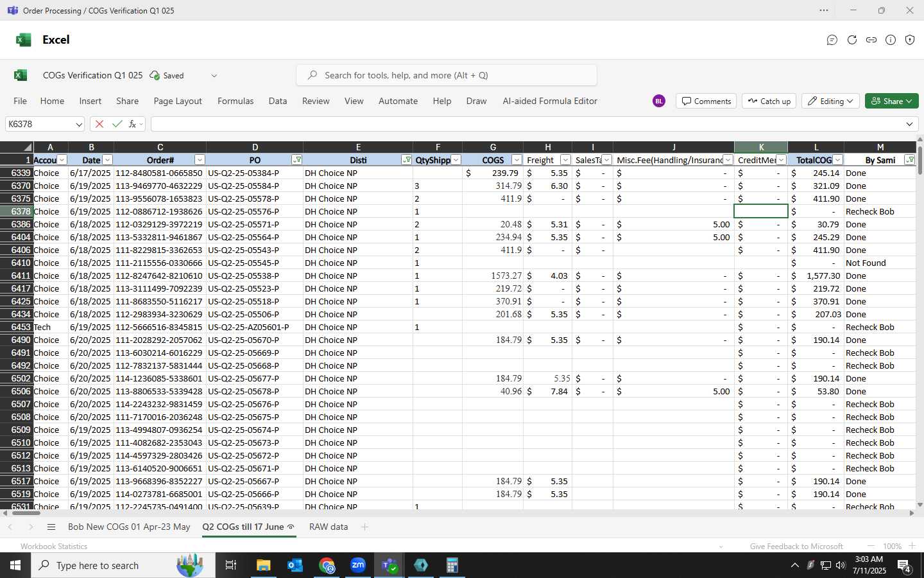Go to next sheet arrow
Screen dimensions: 924x578
(31, 527)
